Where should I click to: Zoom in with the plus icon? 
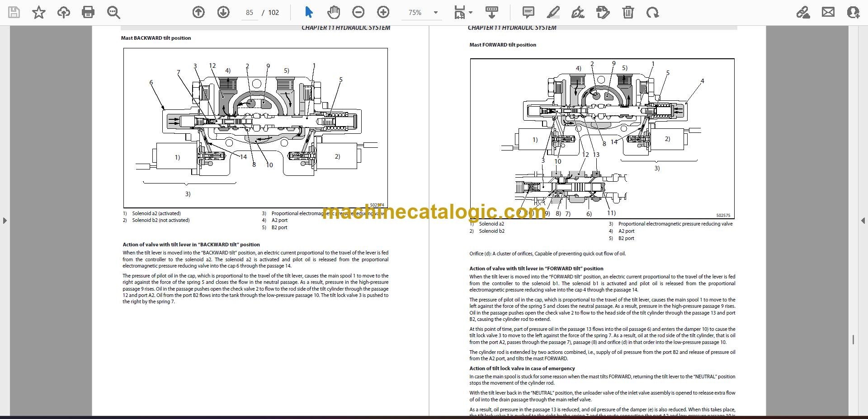[x=383, y=12]
